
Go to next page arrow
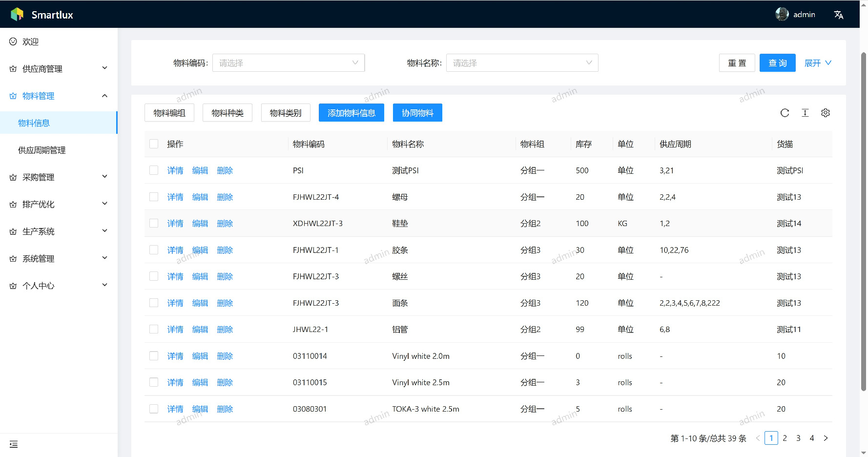tap(826, 438)
